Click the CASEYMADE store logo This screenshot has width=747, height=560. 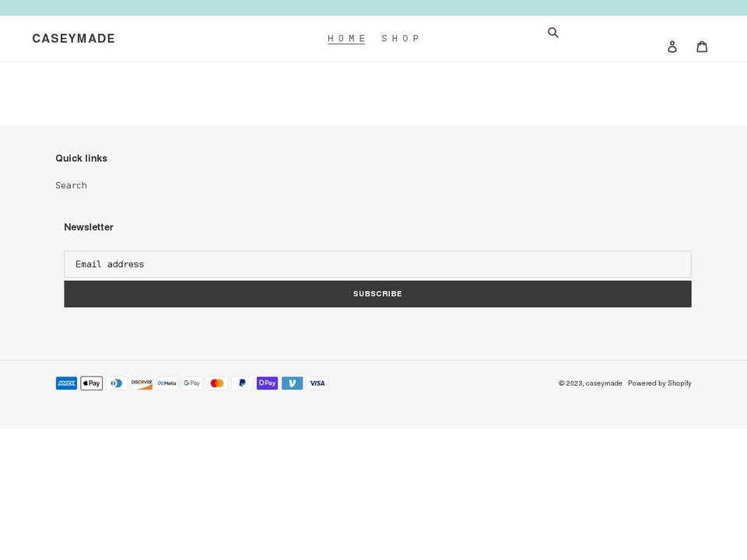point(74,39)
